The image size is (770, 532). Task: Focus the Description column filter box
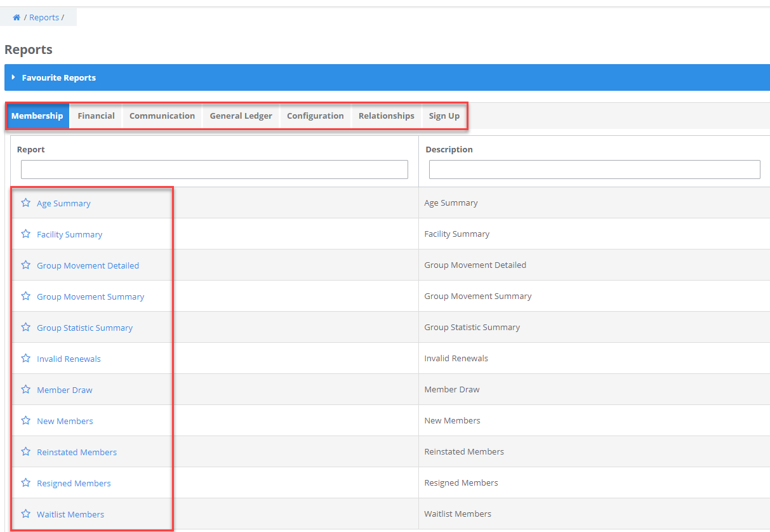pyautogui.click(x=595, y=170)
